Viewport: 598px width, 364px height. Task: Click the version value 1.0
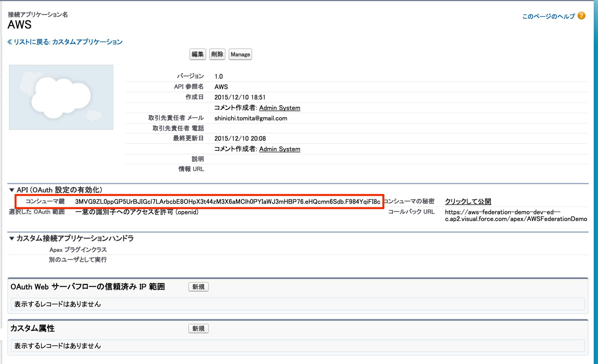[x=219, y=77]
